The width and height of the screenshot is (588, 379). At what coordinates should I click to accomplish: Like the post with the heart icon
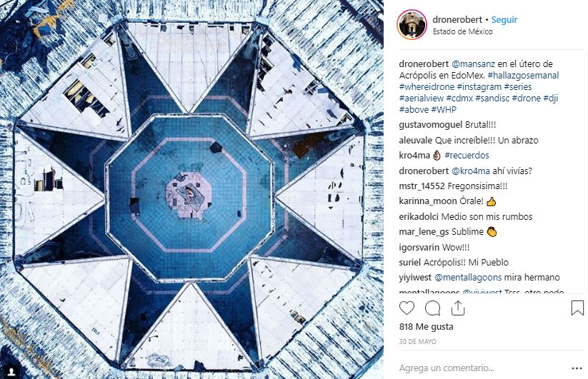pos(407,308)
